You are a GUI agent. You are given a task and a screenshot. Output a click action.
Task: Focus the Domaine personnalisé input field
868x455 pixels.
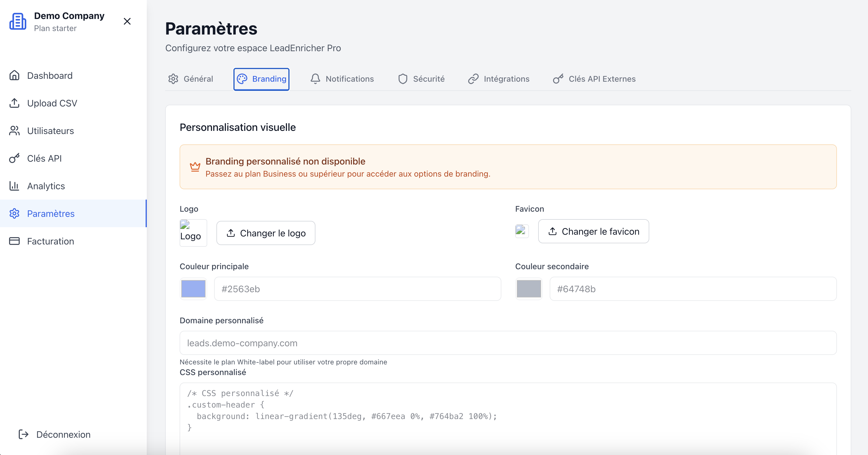click(x=508, y=343)
